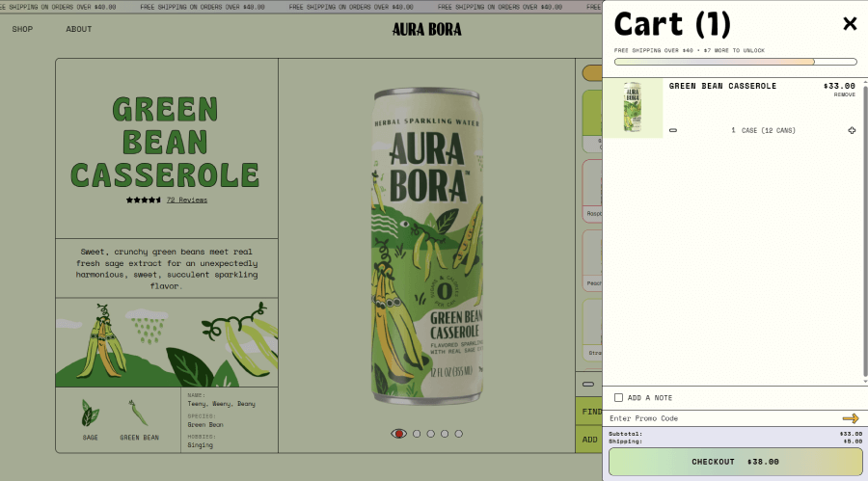The height and width of the screenshot is (481, 868).
Task: Submit promo code with the arrow icon
Action: (851, 418)
